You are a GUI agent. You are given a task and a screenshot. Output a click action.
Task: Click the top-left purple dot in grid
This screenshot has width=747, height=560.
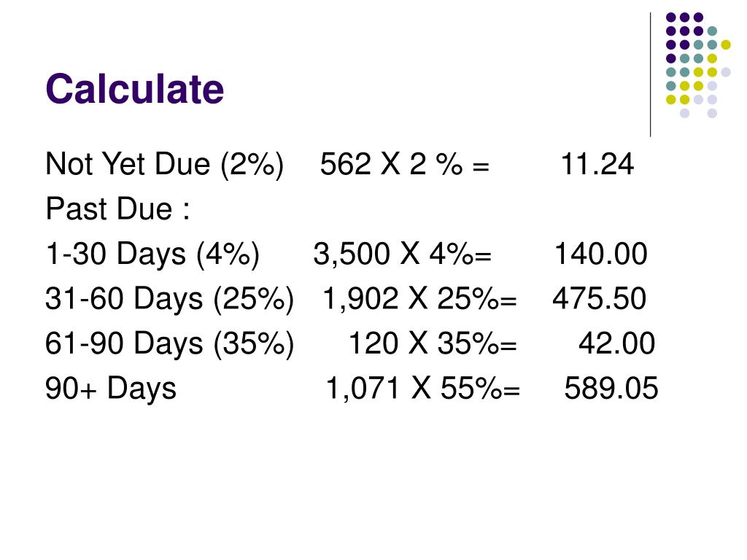(x=671, y=17)
